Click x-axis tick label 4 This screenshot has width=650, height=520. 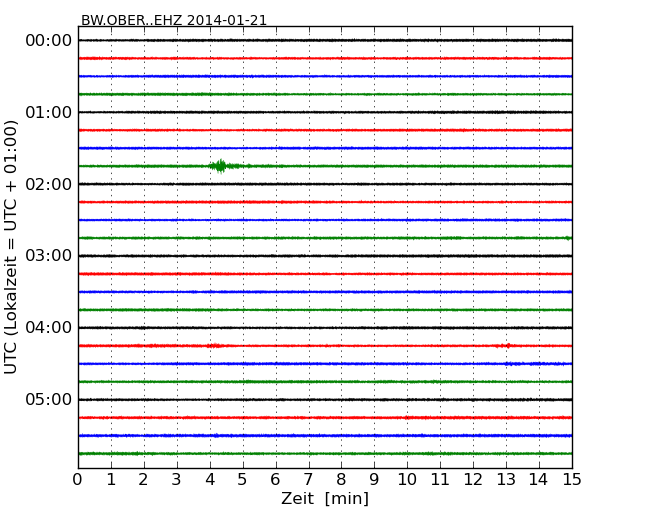[210, 479]
